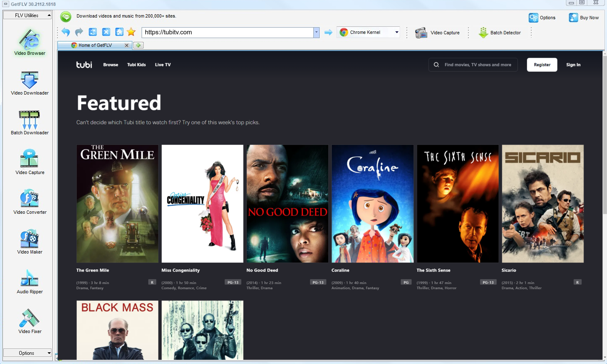Open the Black Mass poster

(117, 330)
